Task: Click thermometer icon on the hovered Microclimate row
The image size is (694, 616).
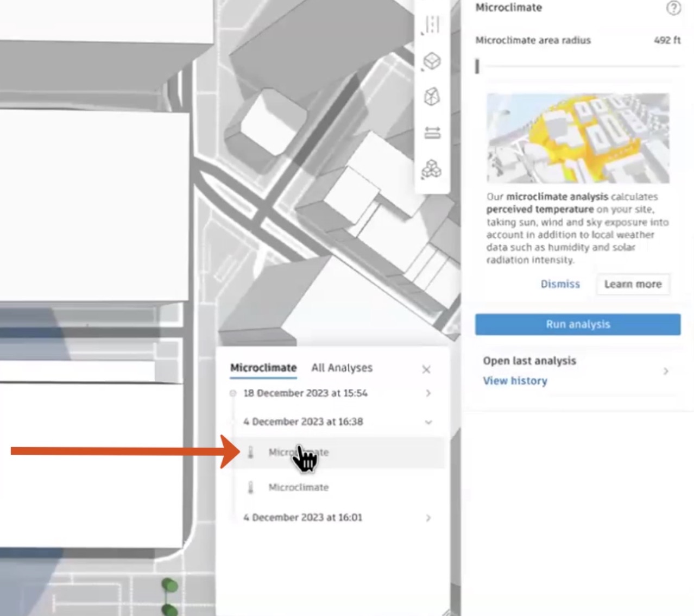Action: (250, 452)
